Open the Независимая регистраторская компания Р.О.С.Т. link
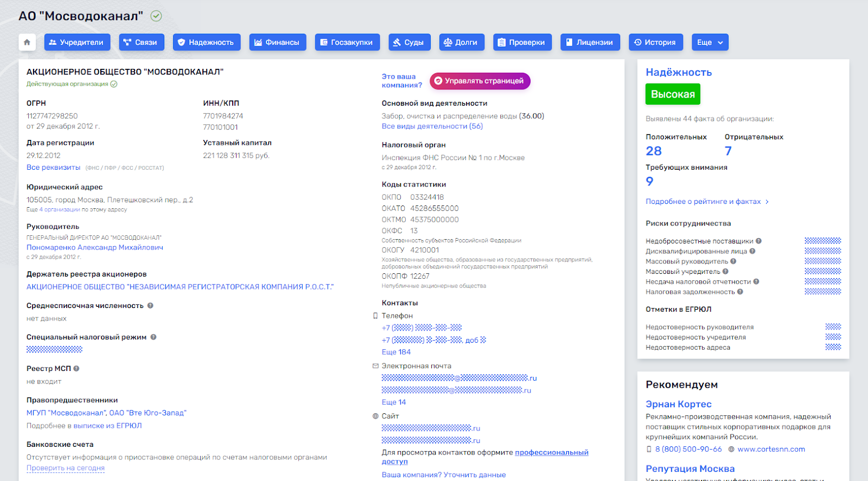Viewport: 868px width, 481px height. (180, 287)
